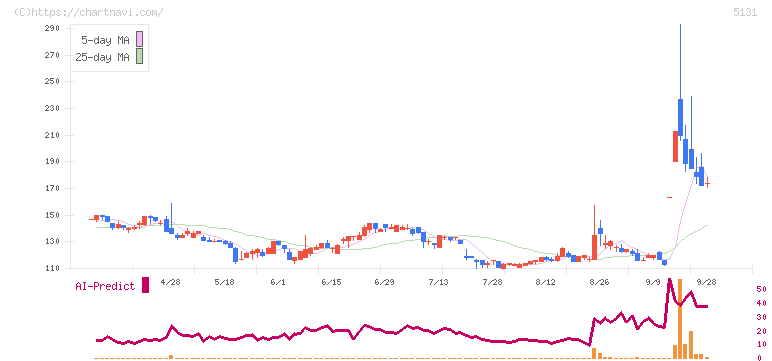
Task: Click the 290 price axis label
Action: pyautogui.click(x=52, y=29)
